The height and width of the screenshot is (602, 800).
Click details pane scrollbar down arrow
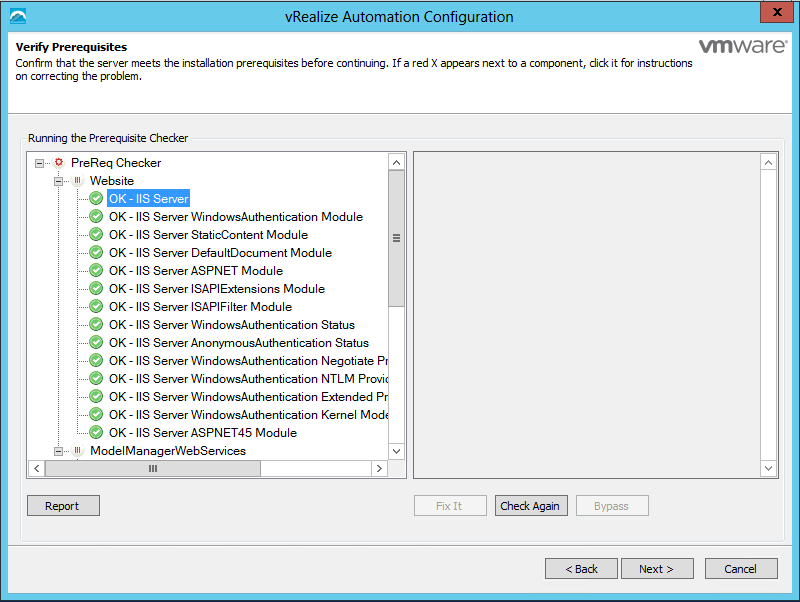coord(768,468)
